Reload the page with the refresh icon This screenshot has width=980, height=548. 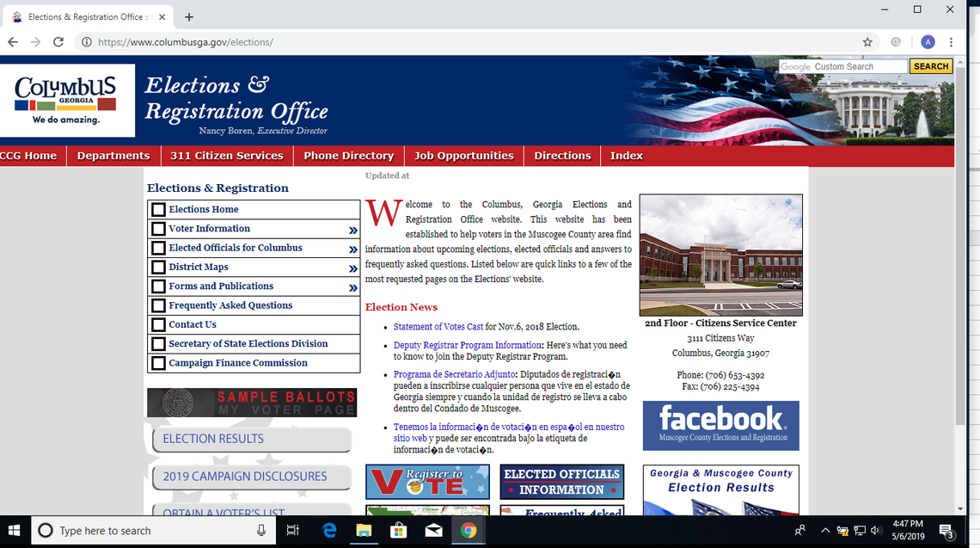[58, 41]
